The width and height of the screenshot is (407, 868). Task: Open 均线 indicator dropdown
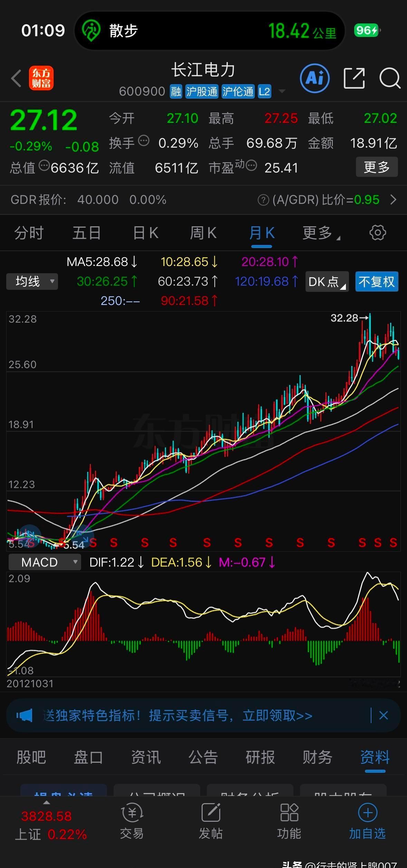pyautogui.click(x=32, y=282)
